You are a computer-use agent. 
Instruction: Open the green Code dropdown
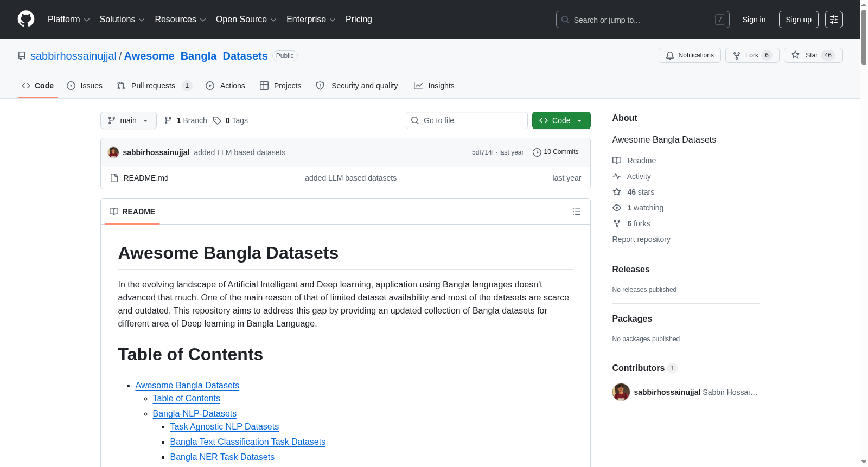click(561, 120)
